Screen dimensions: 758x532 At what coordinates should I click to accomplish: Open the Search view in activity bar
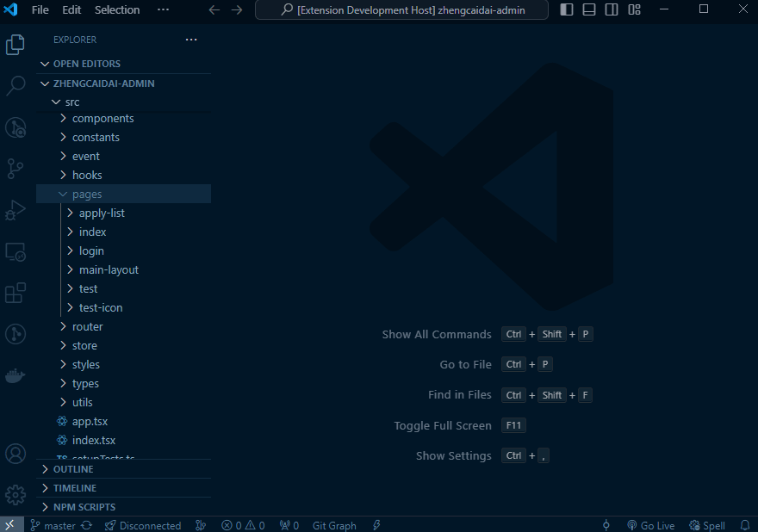[x=15, y=85]
